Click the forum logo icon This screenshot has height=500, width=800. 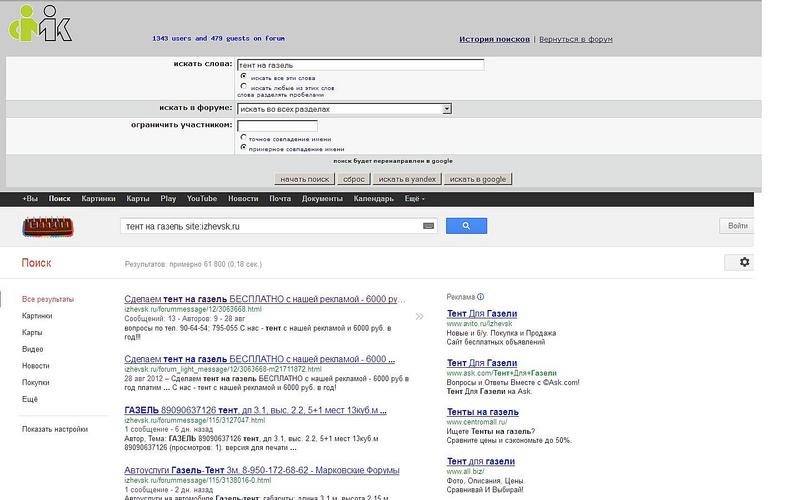coord(39,22)
